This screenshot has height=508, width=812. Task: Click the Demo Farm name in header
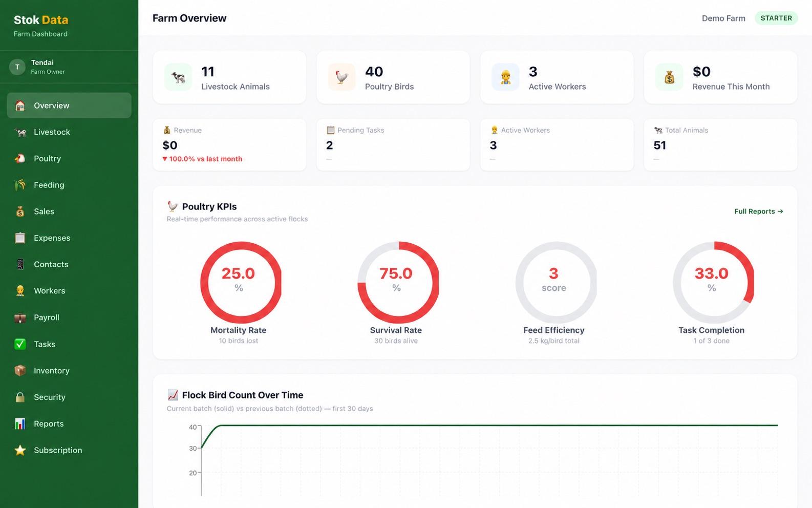coord(723,18)
